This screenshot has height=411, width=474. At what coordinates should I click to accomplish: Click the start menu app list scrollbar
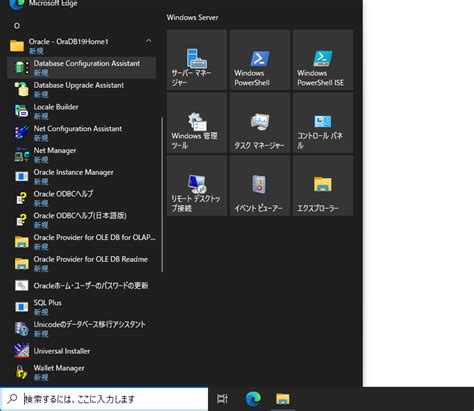coord(162,194)
